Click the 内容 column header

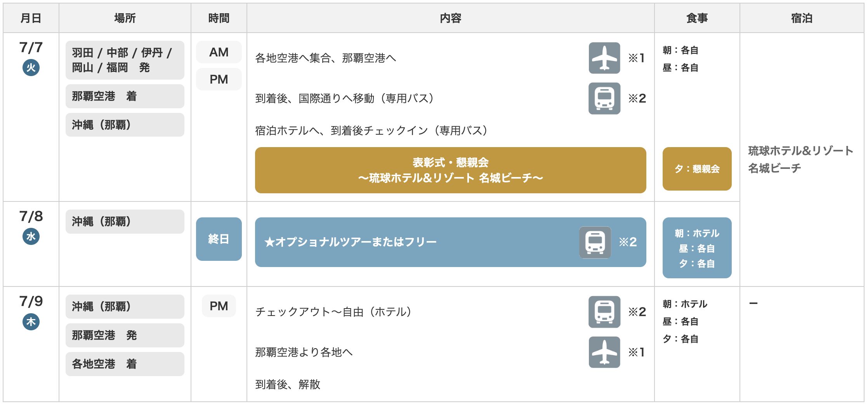pos(450,18)
